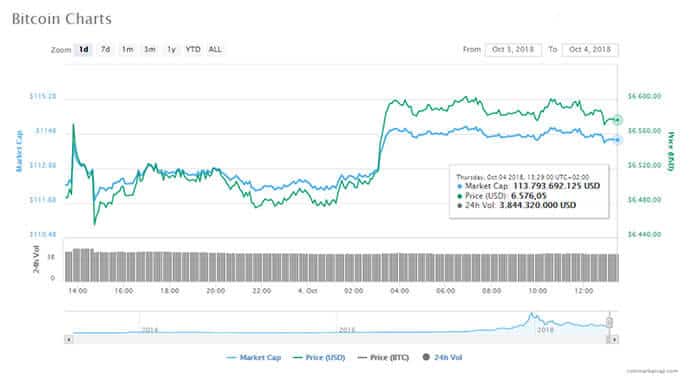Click the Bitcoin Charts heading
The width and height of the screenshot is (700, 385).
click(62, 19)
